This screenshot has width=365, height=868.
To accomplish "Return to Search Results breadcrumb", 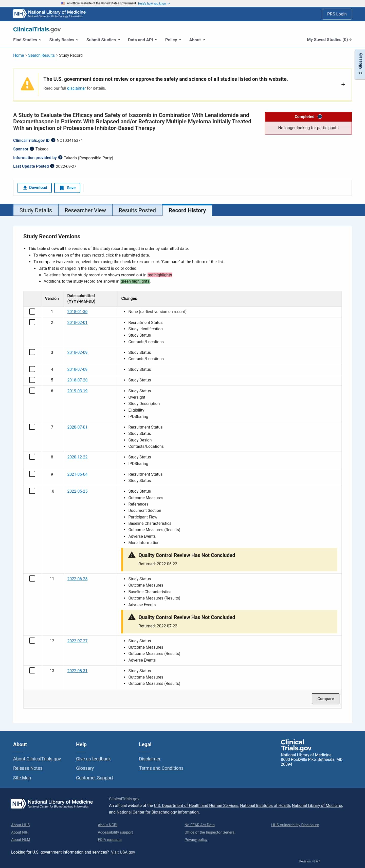I will pyautogui.click(x=42, y=55).
